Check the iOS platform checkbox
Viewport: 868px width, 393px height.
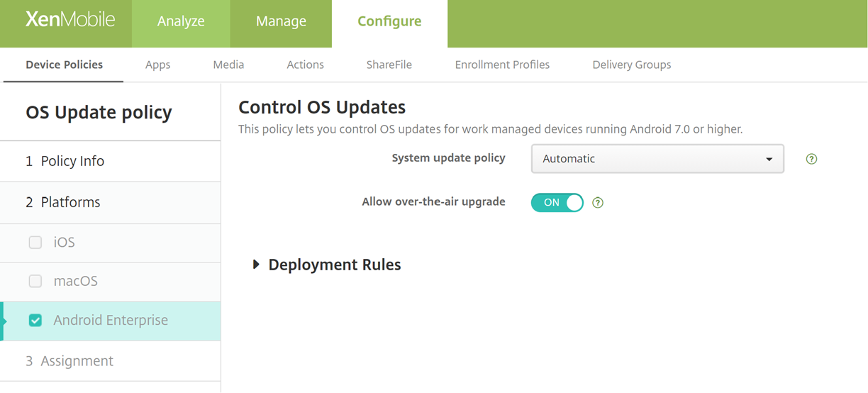(x=35, y=243)
